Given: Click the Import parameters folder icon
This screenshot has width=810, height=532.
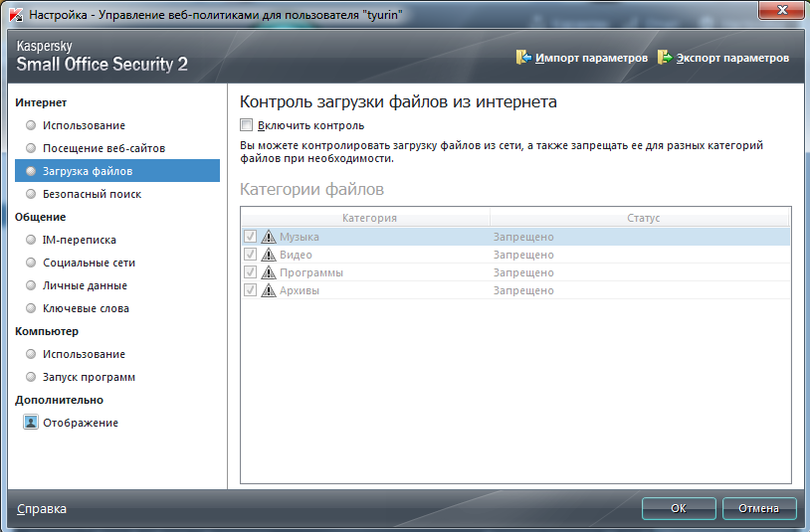Looking at the screenshot, I should click(523, 58).
